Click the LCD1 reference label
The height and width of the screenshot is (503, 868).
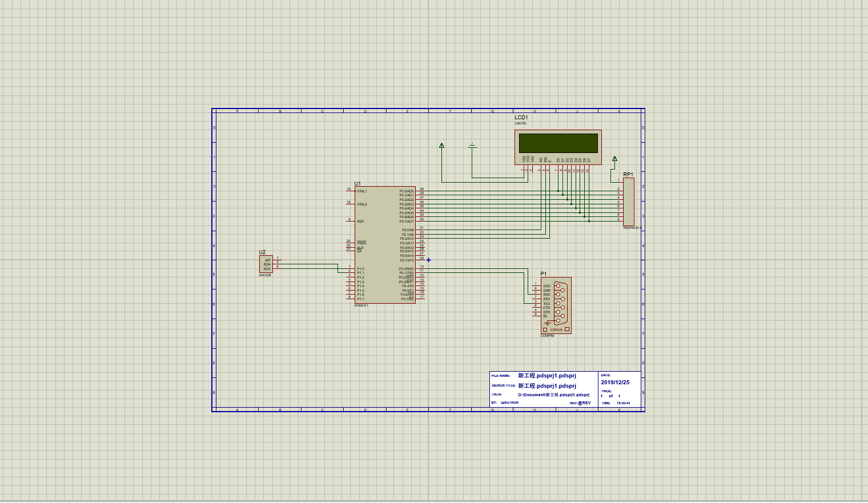[521, 118]
